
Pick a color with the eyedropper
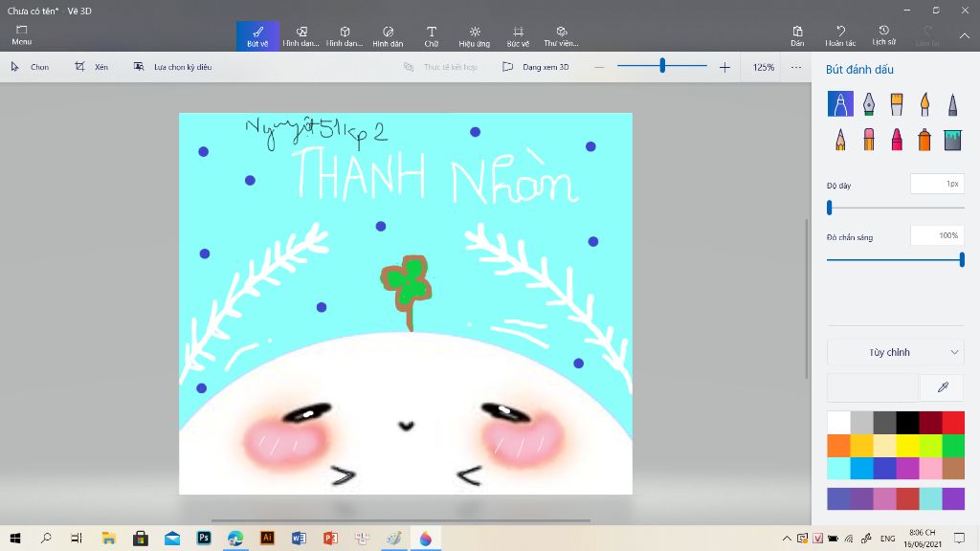(943, 387)
